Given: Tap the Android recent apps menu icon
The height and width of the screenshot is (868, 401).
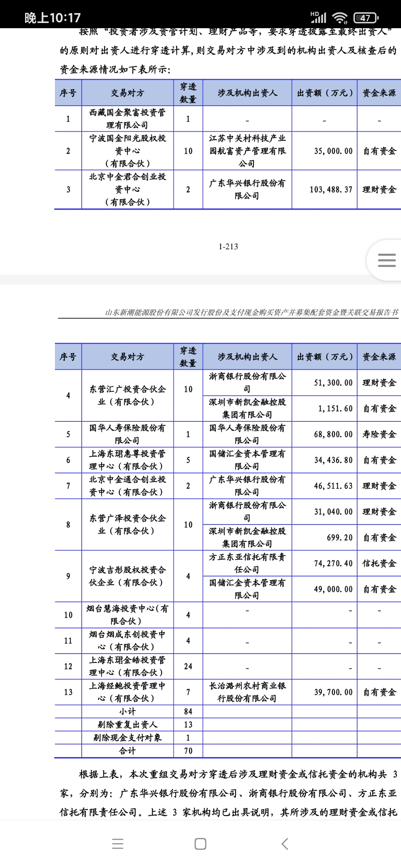Looking at the screenshot, I should pyautogui.click(x=118, y=844).
